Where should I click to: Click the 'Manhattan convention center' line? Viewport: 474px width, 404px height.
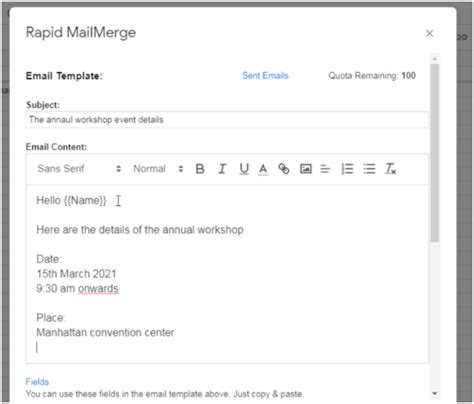[105, 333]
